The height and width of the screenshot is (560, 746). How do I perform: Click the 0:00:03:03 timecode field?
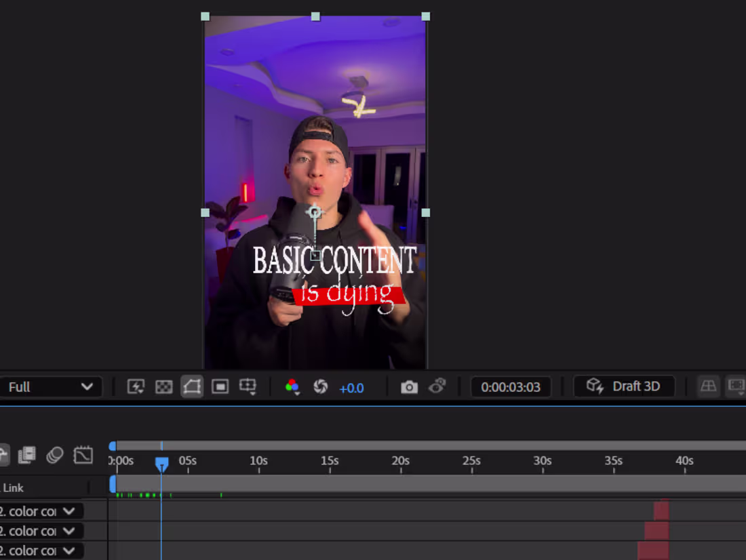click(x=510, y=386)
